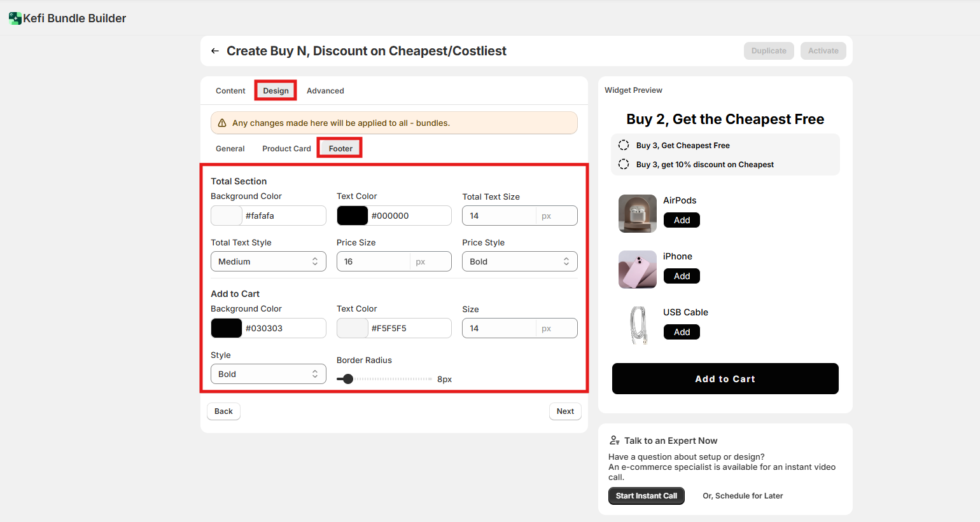The image size is (980, 522).
Task: Click the expert person icon near Talk to an Expert
Action: coord(614,441)
